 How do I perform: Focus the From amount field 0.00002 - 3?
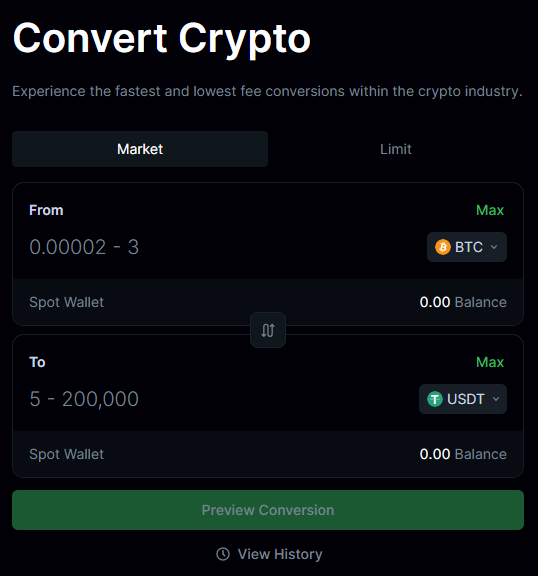pyautogui.click(x=220, y=247)
